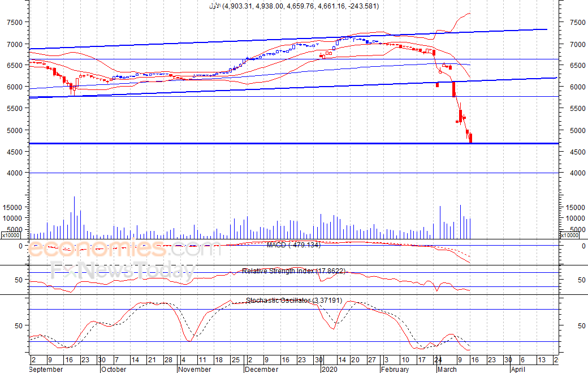Click the February month label
This screenshot has width=588, height=373.
click(x=395, y=369)
